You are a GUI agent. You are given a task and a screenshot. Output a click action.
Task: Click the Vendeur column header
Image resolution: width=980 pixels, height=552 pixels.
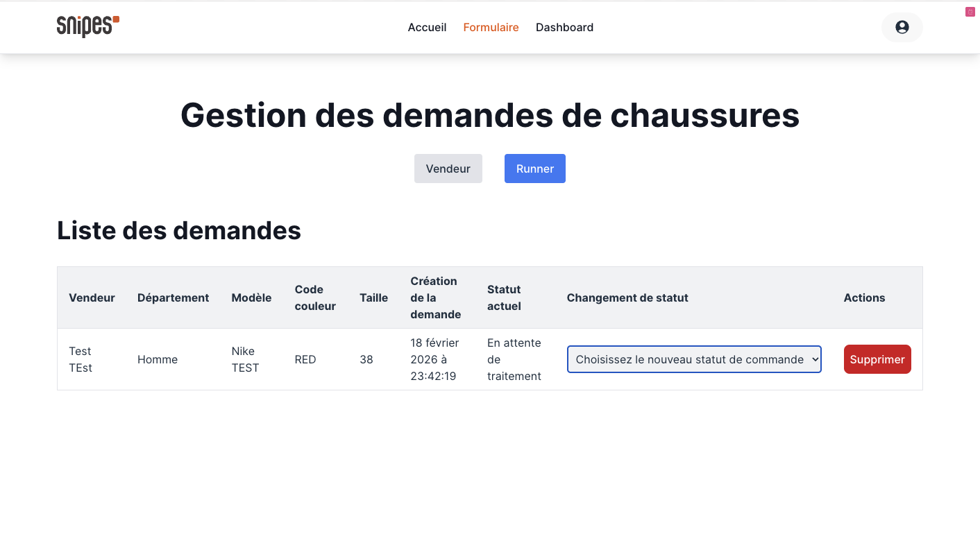(x=92, y=297)
